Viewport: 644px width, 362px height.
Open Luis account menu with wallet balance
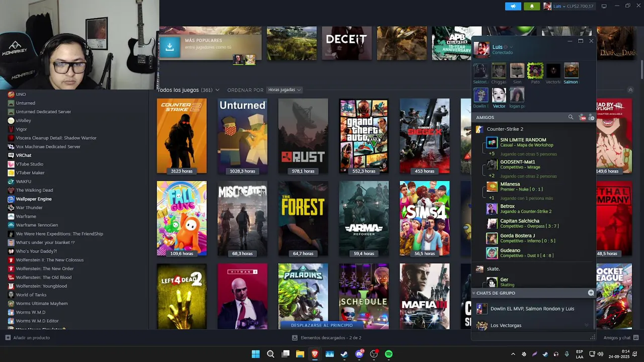[x=569, y=6]
